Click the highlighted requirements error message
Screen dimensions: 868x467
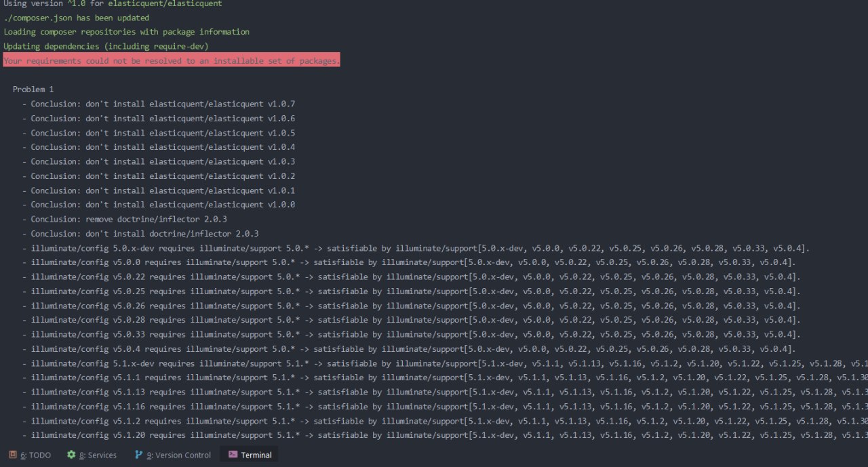(x=172, y=60)
